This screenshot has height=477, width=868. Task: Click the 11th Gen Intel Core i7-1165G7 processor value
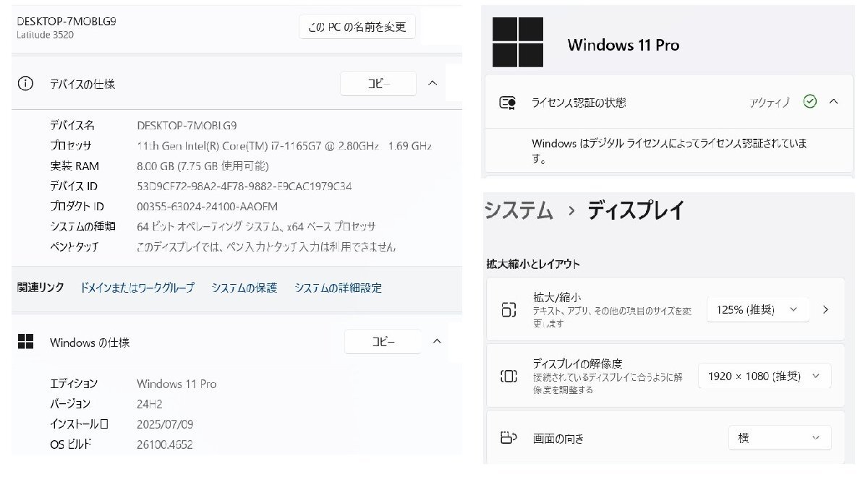284,145
